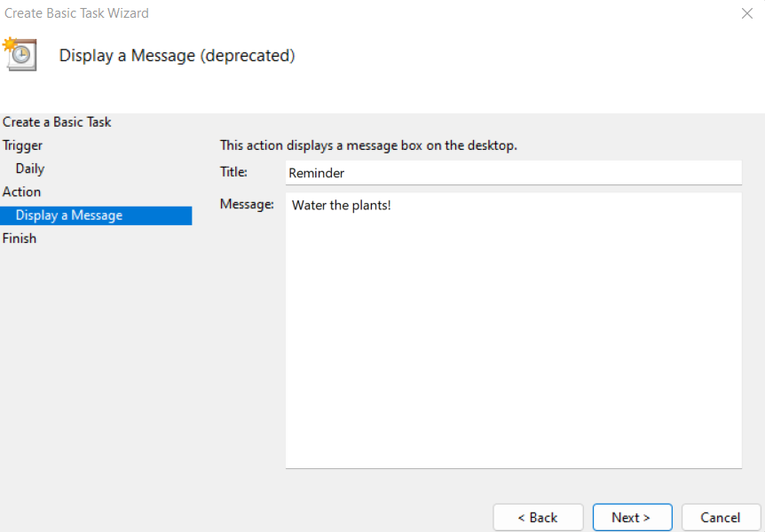This screenshot has width=765, height=532.
Task: Click the 'Display a Message (deprecated)' heading
Action: 177,56
